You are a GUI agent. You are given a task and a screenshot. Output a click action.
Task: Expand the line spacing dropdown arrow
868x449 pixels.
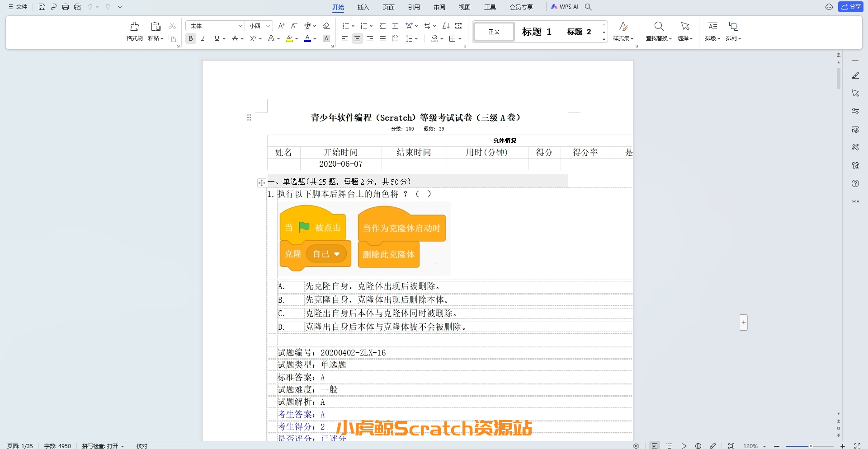[416, 39]
